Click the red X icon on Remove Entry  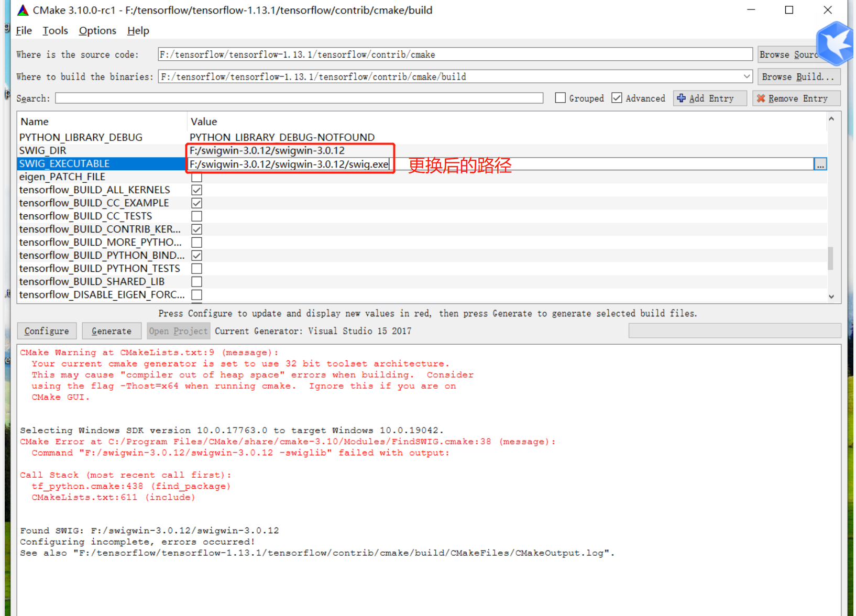pos(761,98)
